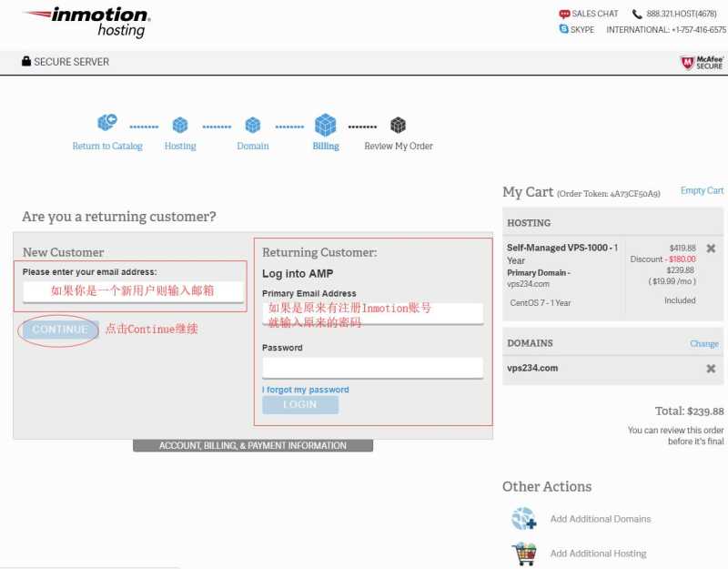Click the Order Token text in cart header
The height and width of the screenshot is (569, 728).
pos(608,194)
